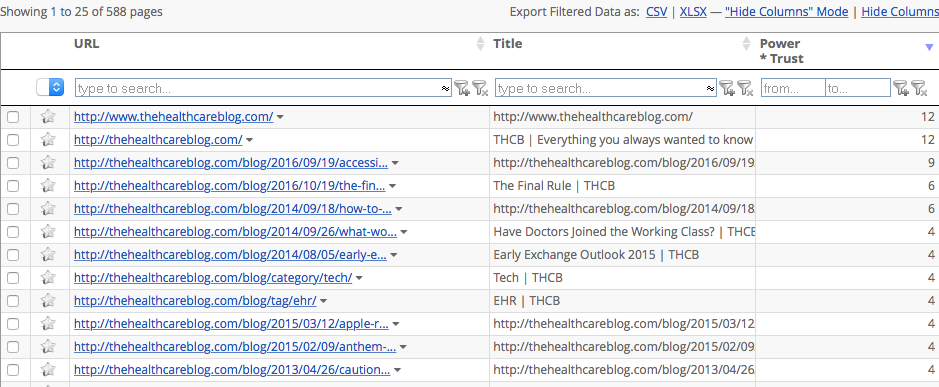Image resolution: width=939 pixels, height=387 pixels.
Task: Check the 2016/09/19/accessi row checkbox
Action: pyautogui.click(x=13, y=163)
